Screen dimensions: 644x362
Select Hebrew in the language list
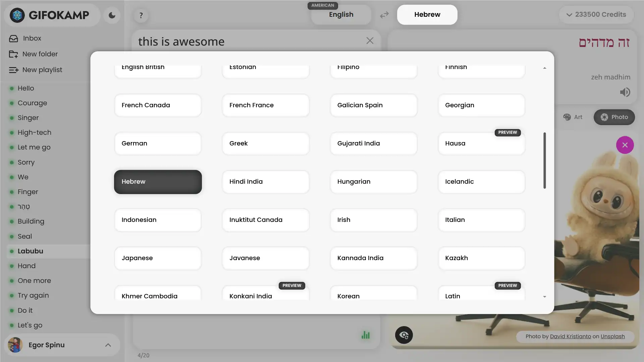(x=158, y=182)
